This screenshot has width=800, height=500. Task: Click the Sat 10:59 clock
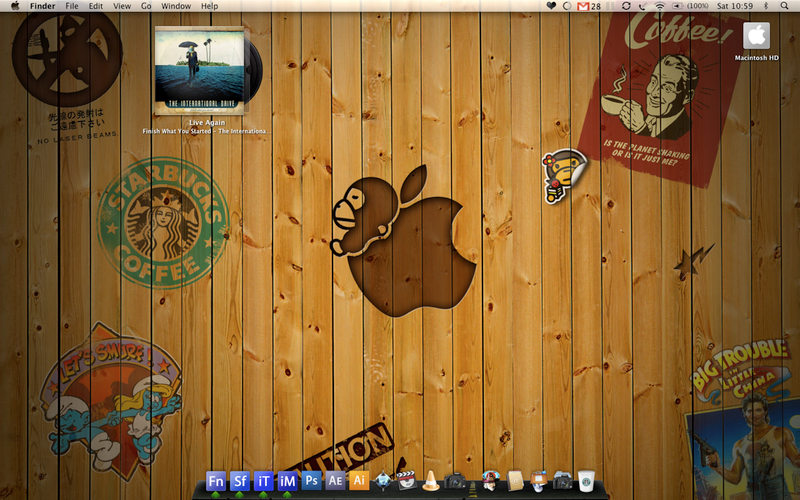pos(735,6)
